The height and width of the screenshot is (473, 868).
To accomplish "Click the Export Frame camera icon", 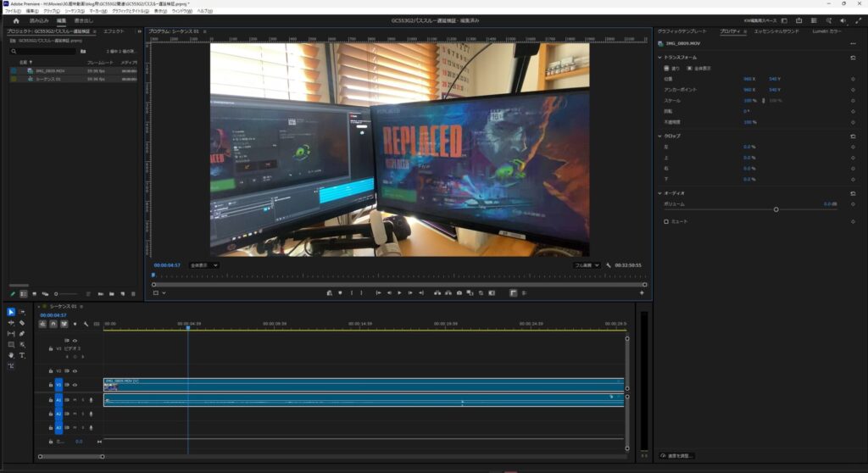I will coord(459,292).
